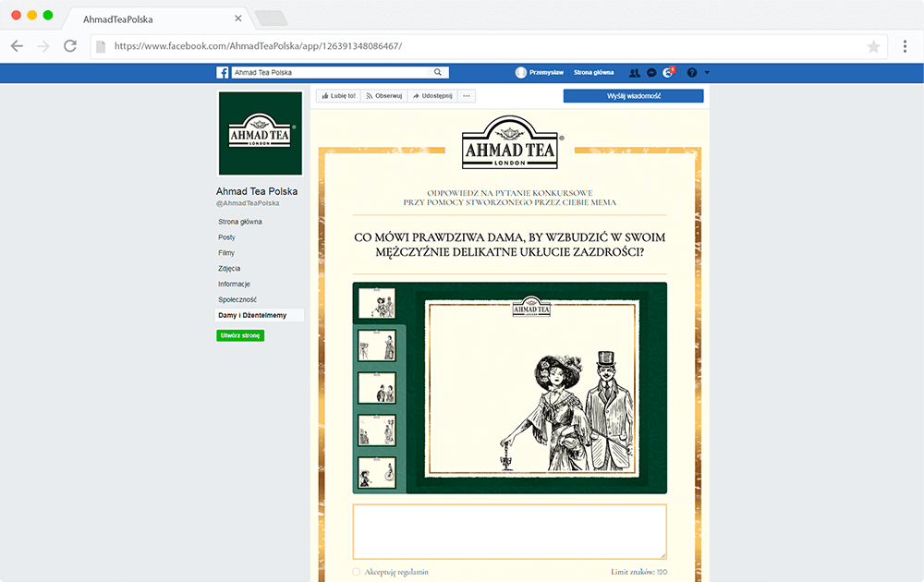Image resolution: width=924 pixels, height=582 pixels.
Task: Click the Lubię to! like button
Action: coord(339,96)
